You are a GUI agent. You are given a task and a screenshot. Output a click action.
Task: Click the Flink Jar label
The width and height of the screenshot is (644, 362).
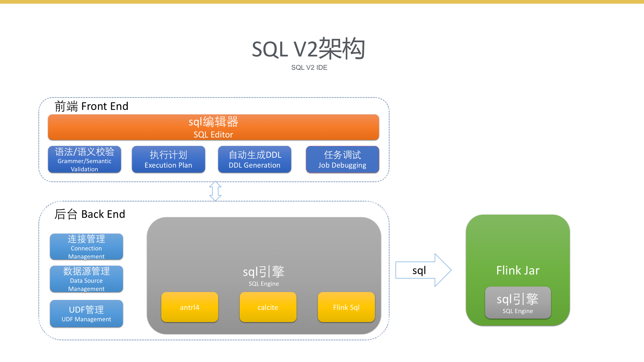tap(518, 270)
